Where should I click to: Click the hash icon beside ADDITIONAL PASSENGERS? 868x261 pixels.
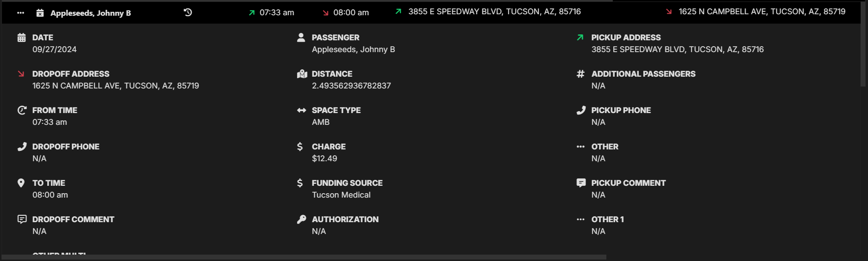(x=581, y=74)
